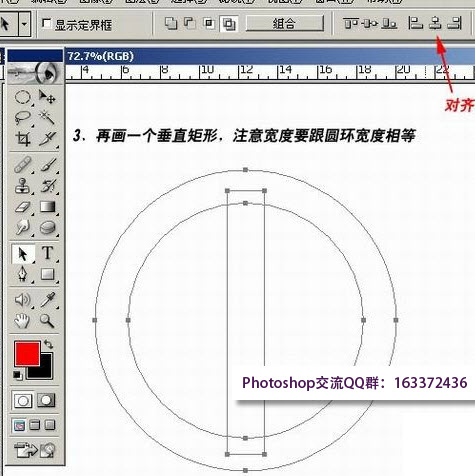Click the 72.7%(RGB) document title bar
The height and width of the screenshot is (476, 475).
[270, 56]
